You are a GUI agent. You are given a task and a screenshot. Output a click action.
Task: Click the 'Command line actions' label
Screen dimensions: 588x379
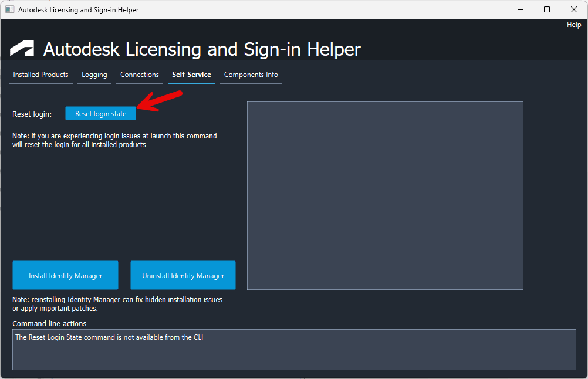pos(49,323)
